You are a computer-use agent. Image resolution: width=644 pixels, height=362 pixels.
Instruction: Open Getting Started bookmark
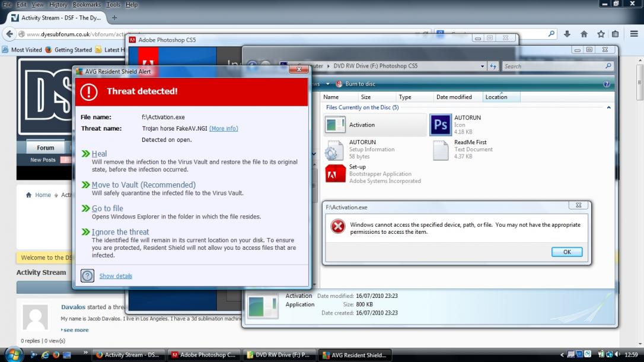coord(69,50)
